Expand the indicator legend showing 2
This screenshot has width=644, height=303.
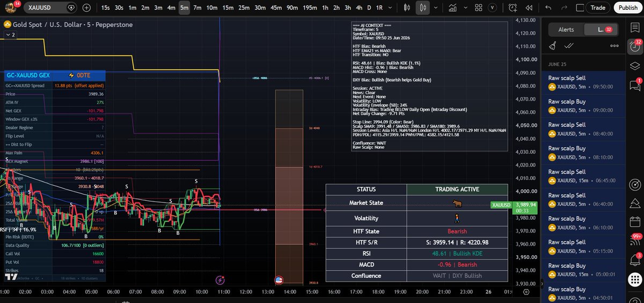(x=10, y=35)
